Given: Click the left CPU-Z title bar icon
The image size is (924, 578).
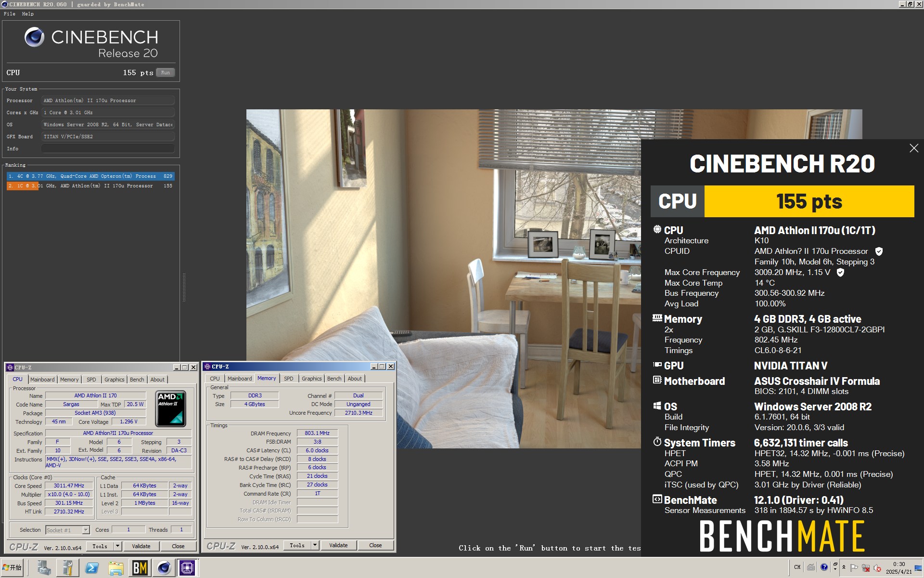Looking at the screenshot, I should (x=10, y=368).
